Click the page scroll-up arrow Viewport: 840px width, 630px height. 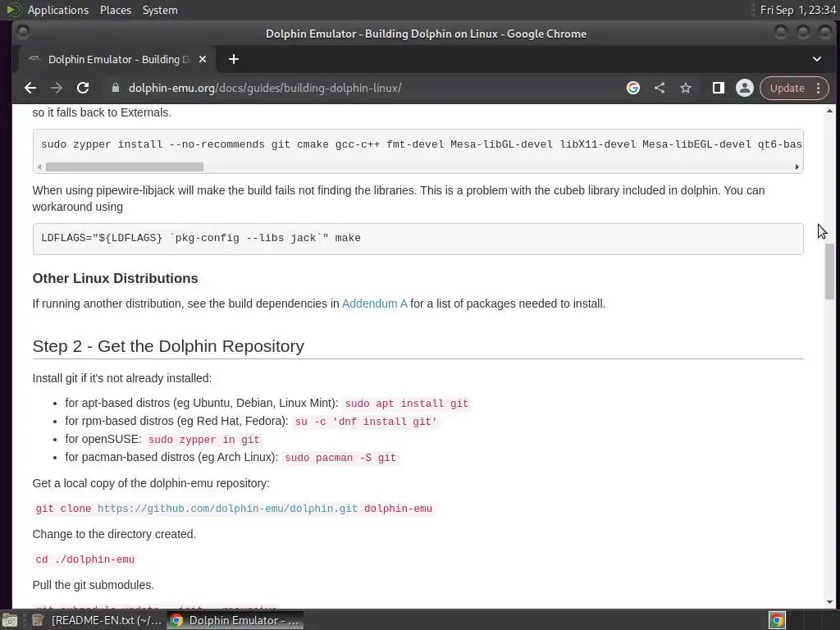(x=829, y=111)
